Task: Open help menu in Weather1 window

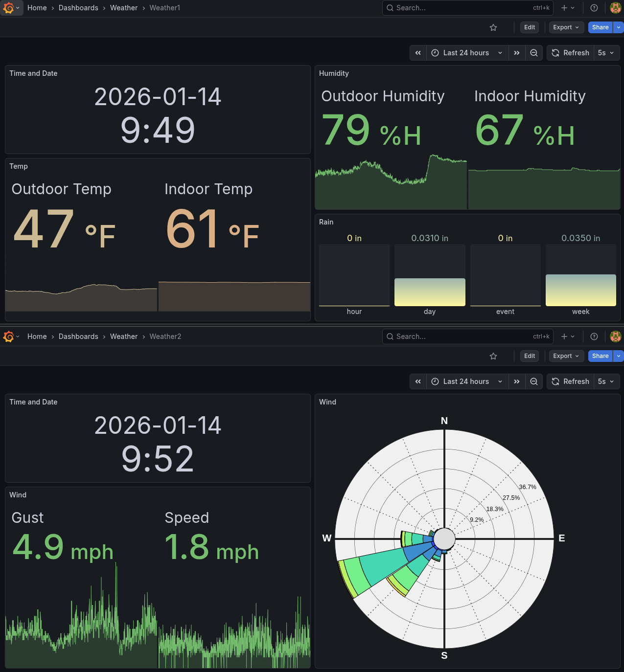Action: click(x=594, y=8)
